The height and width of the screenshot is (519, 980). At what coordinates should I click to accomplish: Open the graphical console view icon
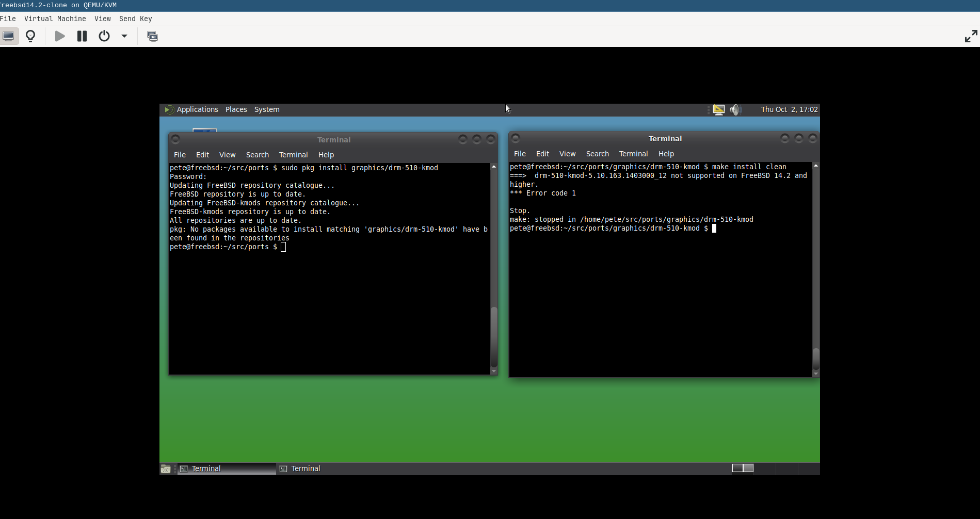9,36
